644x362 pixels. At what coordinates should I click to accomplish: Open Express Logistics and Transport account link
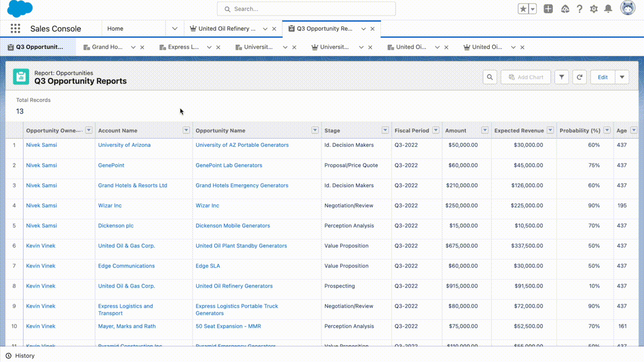point(126,309)
